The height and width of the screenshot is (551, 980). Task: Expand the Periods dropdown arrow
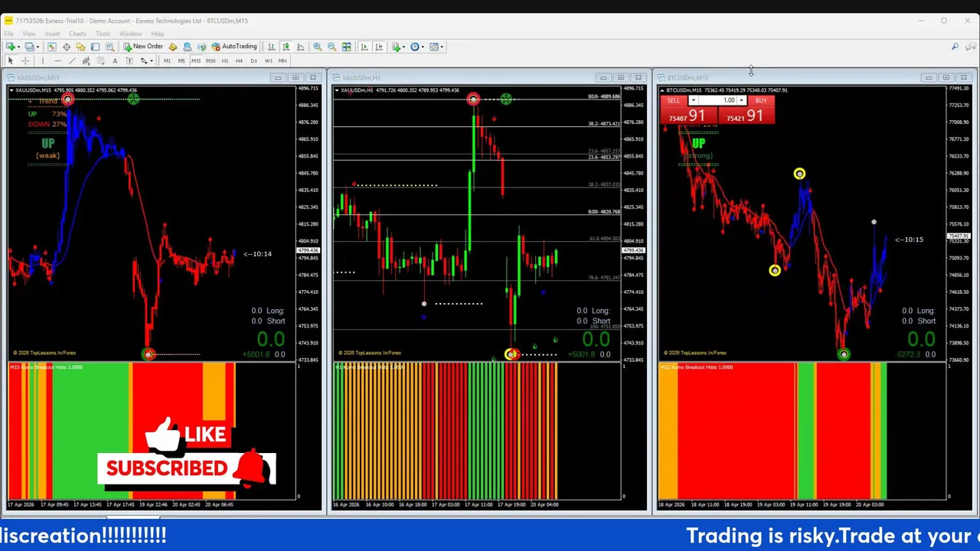(423, 47)
